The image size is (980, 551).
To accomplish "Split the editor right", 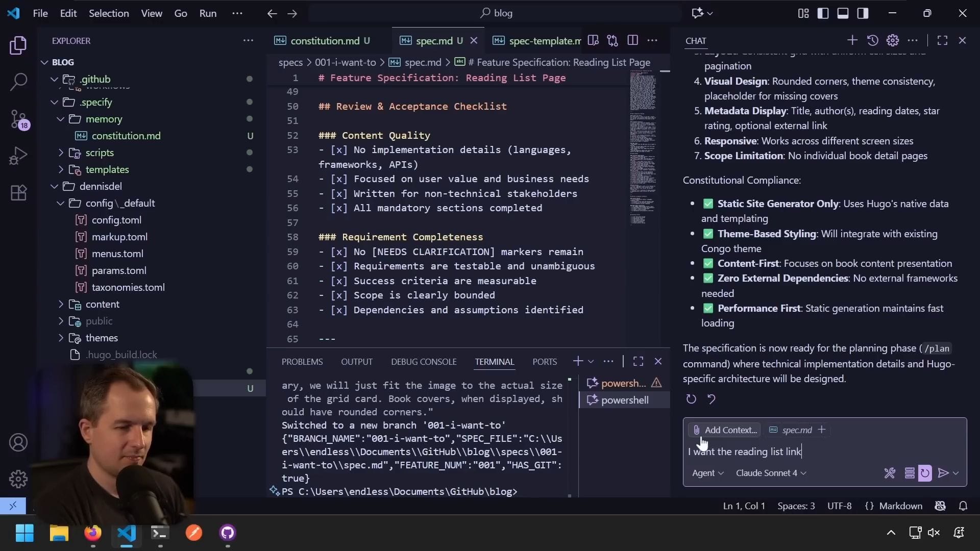I will pos(632,40).
